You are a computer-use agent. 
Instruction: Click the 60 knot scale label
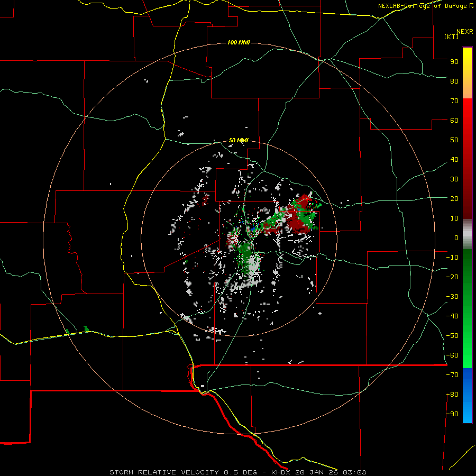454,120
